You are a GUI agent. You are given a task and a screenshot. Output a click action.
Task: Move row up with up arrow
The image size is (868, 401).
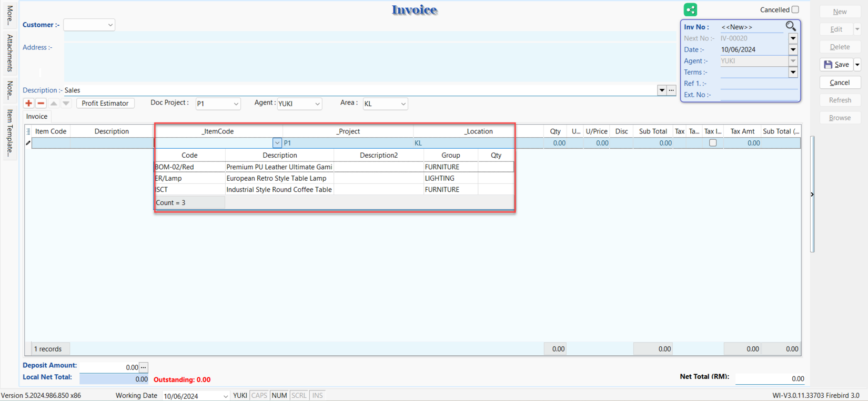point(54,104)
